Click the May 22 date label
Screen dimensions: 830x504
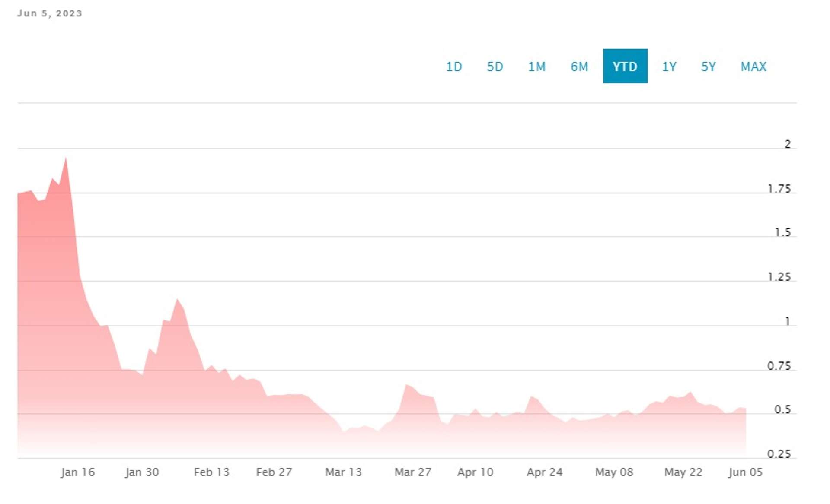[x=683, y=472]
